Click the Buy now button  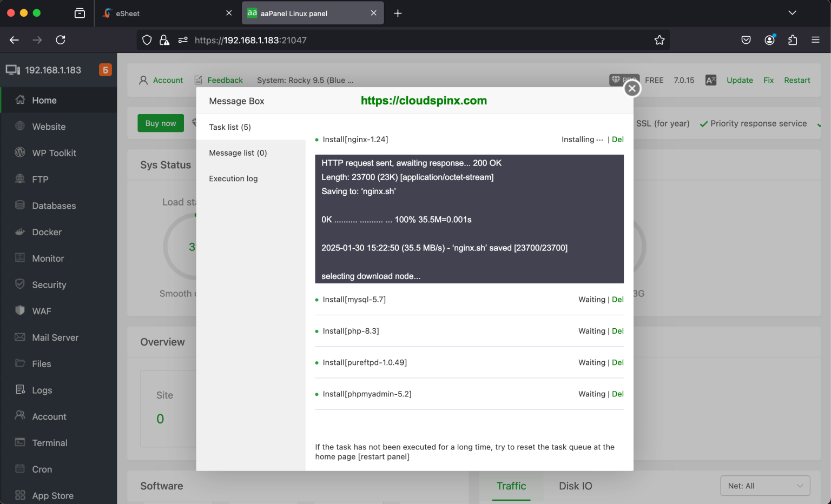tap(160, 123)
